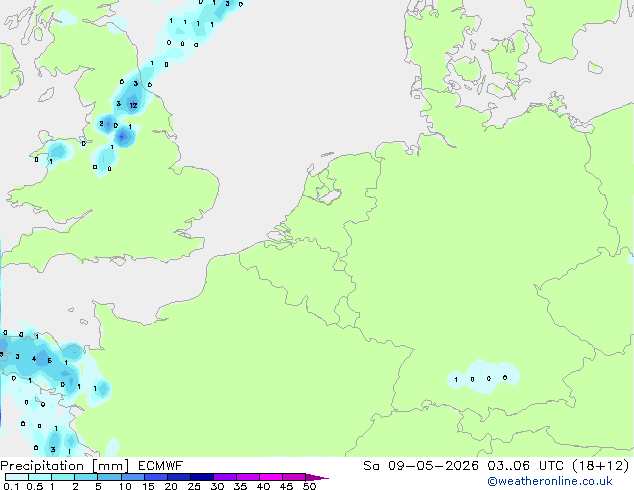Click the 40–45 mm bright magenta legend box
This screenshot has height=490, width=634.
(x=271, y=477)
